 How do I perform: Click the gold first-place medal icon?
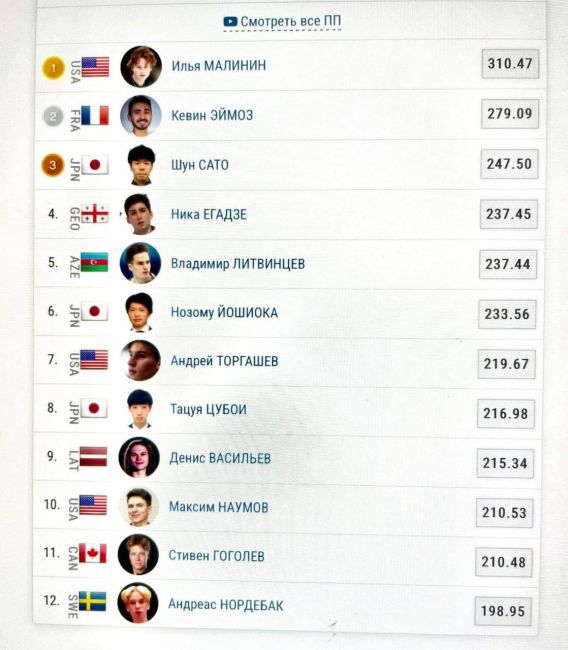click(x=53, y=68)
